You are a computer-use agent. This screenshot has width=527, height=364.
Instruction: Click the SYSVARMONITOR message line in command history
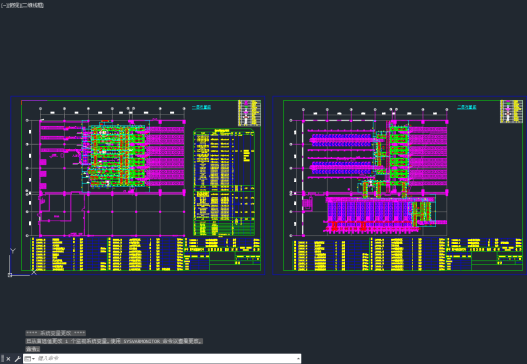point(114,341)
